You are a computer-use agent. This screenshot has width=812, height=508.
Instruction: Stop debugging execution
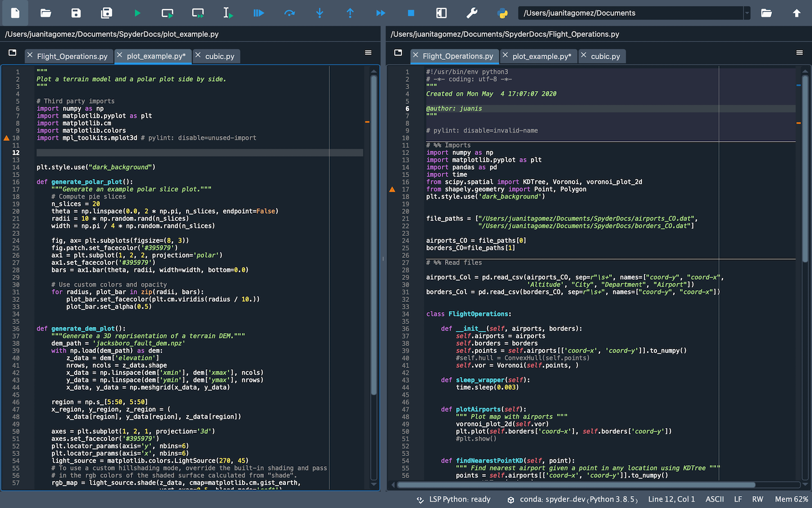[x=412, y=12]
